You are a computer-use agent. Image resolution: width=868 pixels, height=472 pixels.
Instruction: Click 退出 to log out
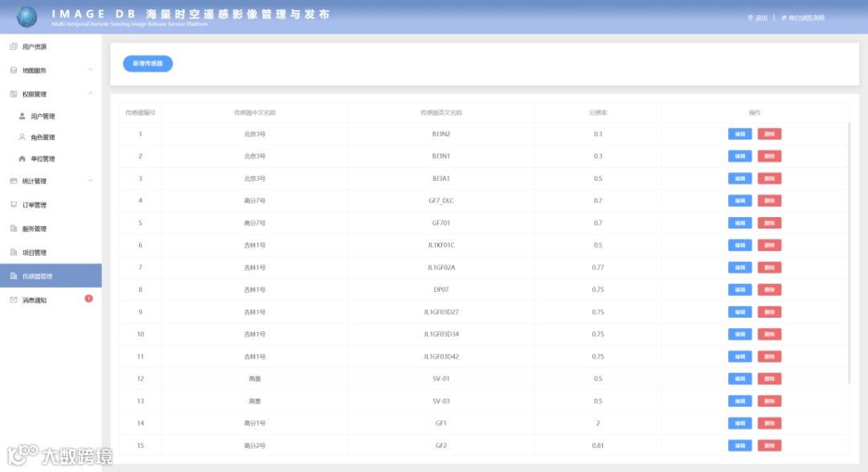(x=762, y=18)
